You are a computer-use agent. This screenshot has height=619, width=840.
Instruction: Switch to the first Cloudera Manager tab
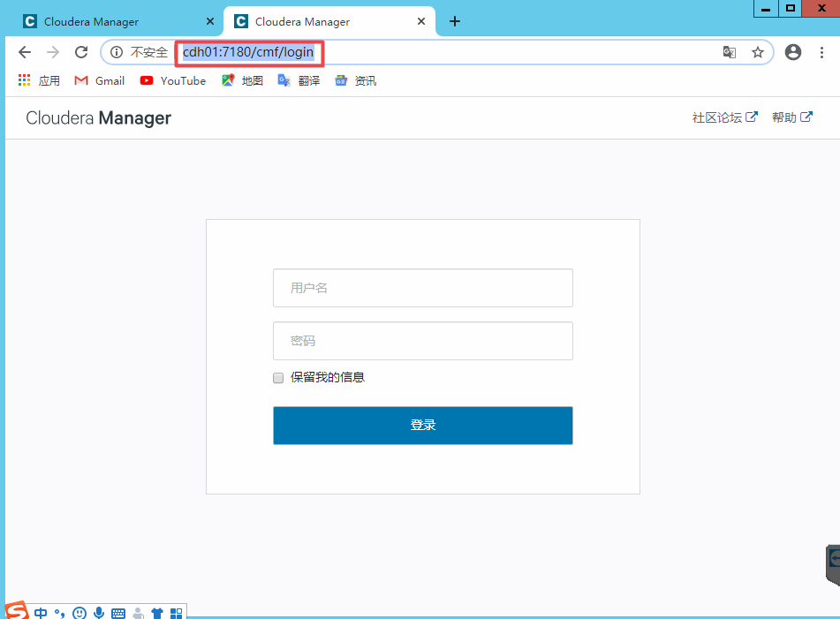(115, 22)
